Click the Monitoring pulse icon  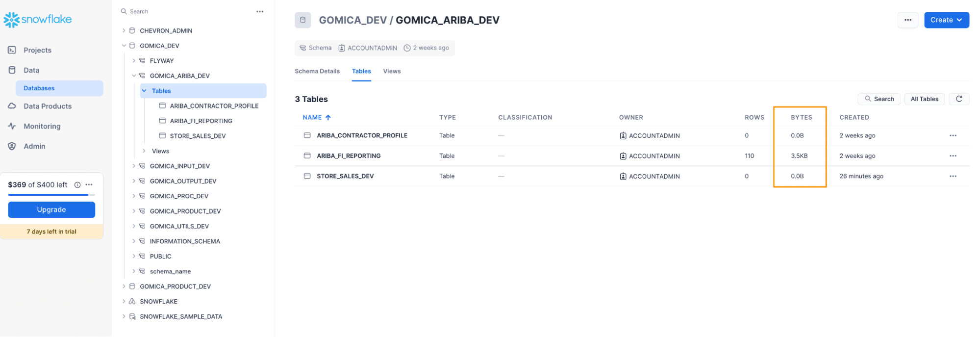[12, 126]
